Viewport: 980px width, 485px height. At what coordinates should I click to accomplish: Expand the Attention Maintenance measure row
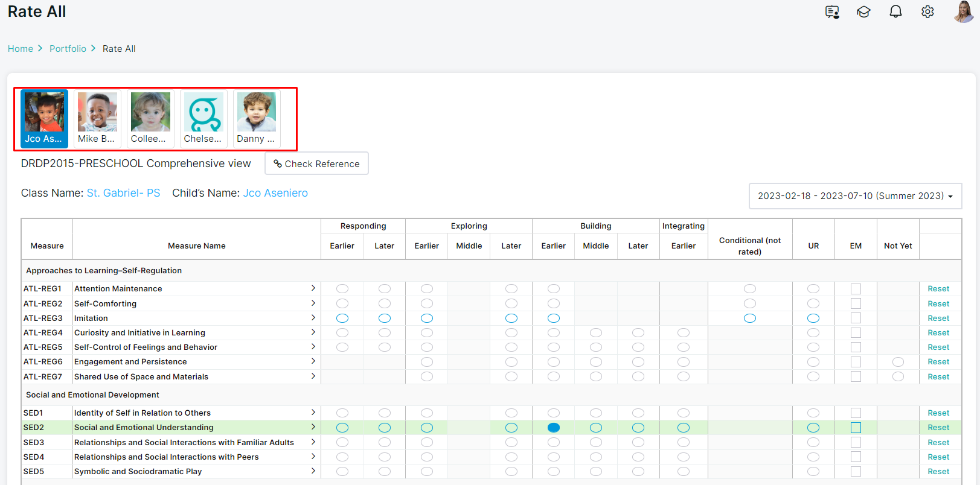tap(313, 288)
